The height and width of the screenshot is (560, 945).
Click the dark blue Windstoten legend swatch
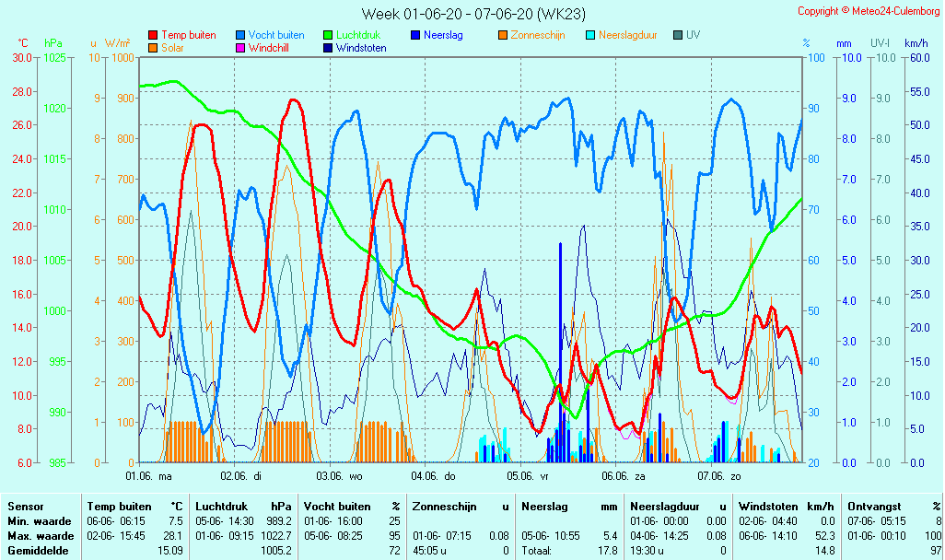(x=328, y=48)
